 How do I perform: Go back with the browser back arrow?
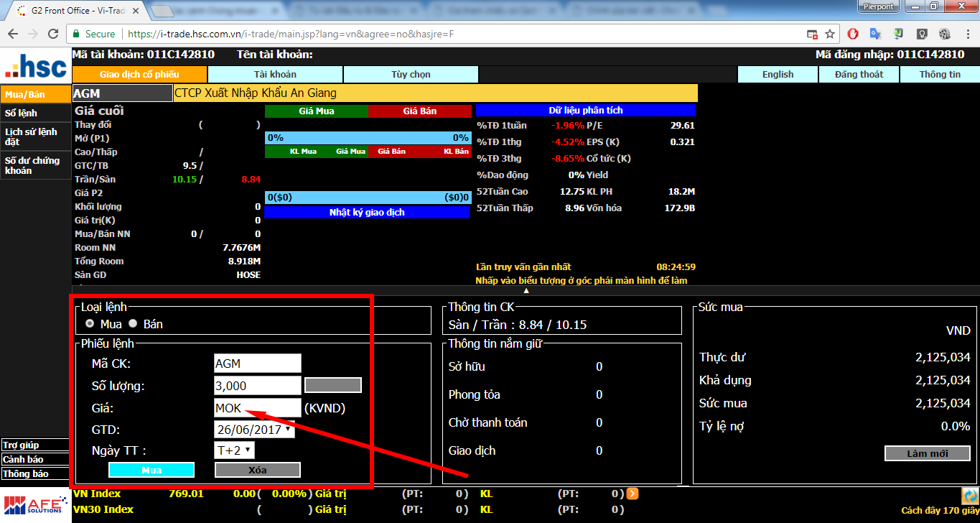[13, 34]
